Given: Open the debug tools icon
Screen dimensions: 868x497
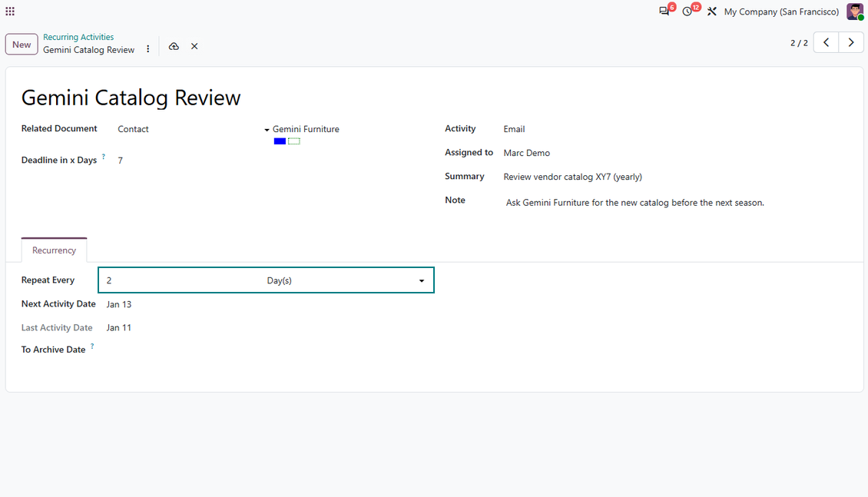Looking at the screenshot, I should (x=712, y=11).
